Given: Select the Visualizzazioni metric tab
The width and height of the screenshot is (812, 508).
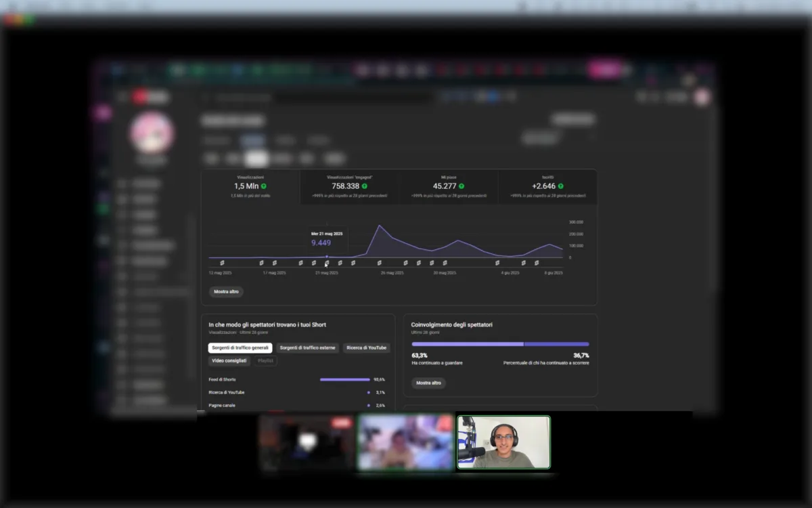Looking at the screenshot, I should 250,186.
